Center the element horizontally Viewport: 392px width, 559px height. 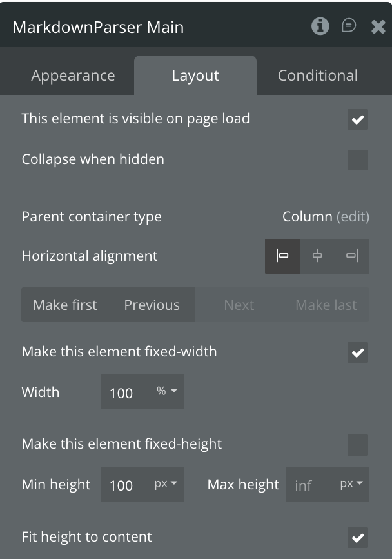coord(317,256)
